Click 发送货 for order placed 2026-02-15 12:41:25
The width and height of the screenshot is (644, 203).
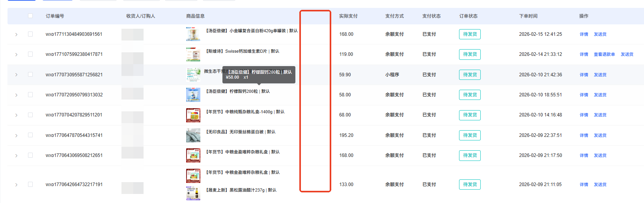600,35
